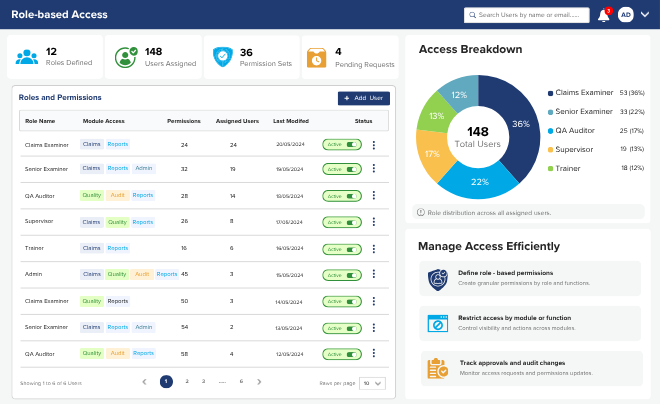Click the Users Assigned icon
Image resolution: width=660 pixels, height=404 pixels.
(126, 57)
